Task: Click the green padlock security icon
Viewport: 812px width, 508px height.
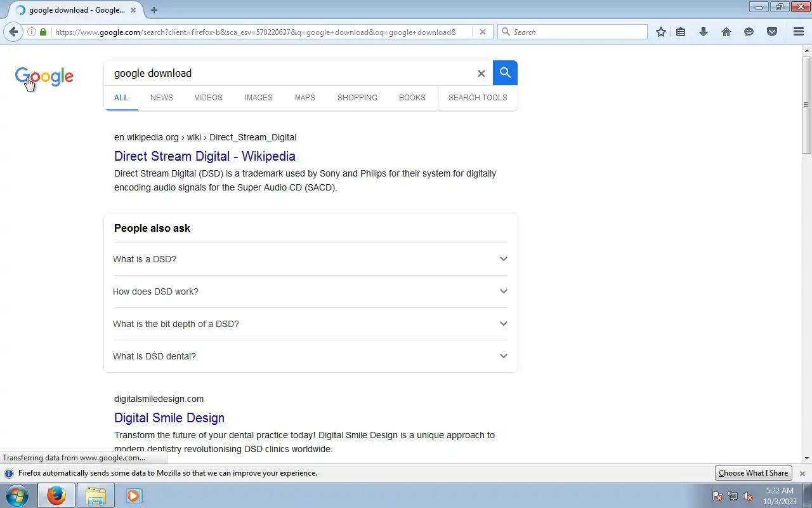Action: point(43,32)
